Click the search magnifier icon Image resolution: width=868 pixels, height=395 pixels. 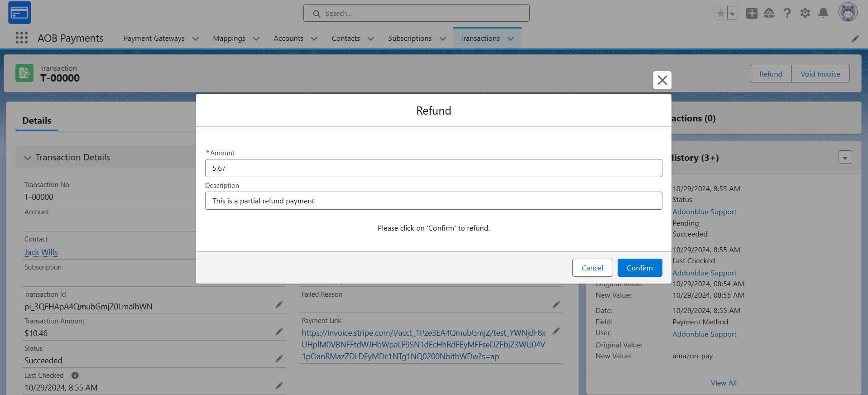click(317, 14)
